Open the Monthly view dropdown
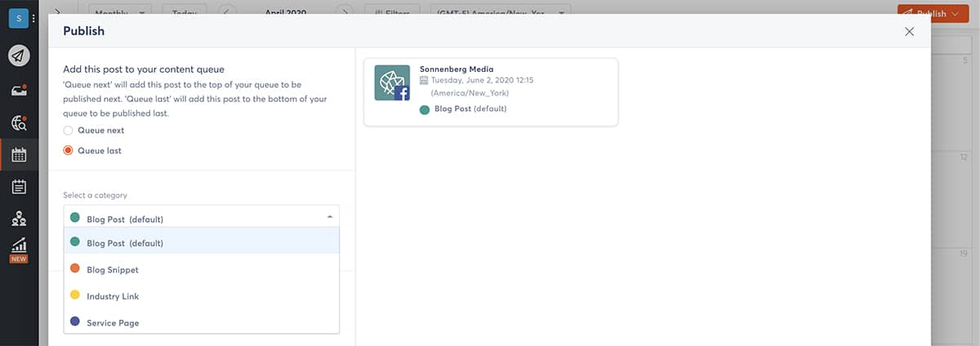This screenshot has width=980, height=346. (x=121, y=14)
